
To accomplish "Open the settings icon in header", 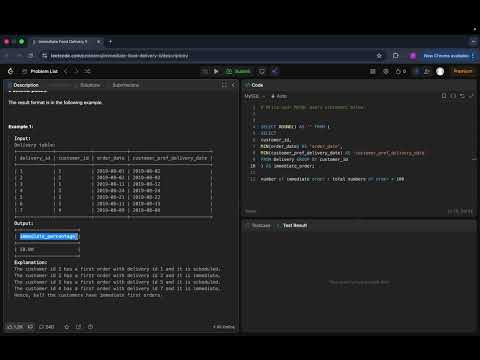I will click(x=386, y=71).
